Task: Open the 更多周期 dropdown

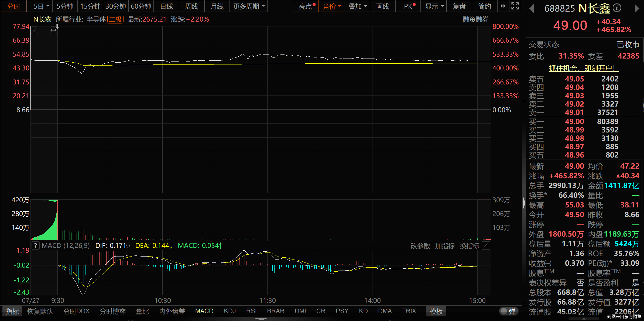Action: click(x=249, y=6)
